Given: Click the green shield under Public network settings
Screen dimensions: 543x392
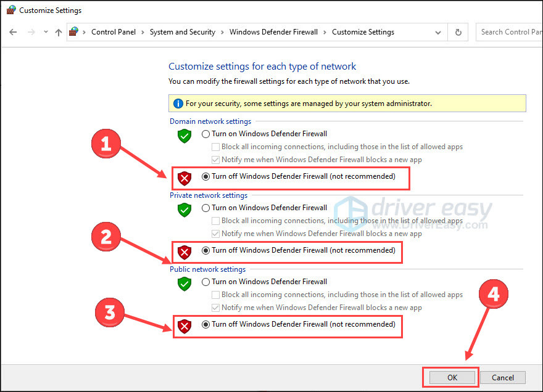Looking at the screenshot, I should [x=184, y=284].
